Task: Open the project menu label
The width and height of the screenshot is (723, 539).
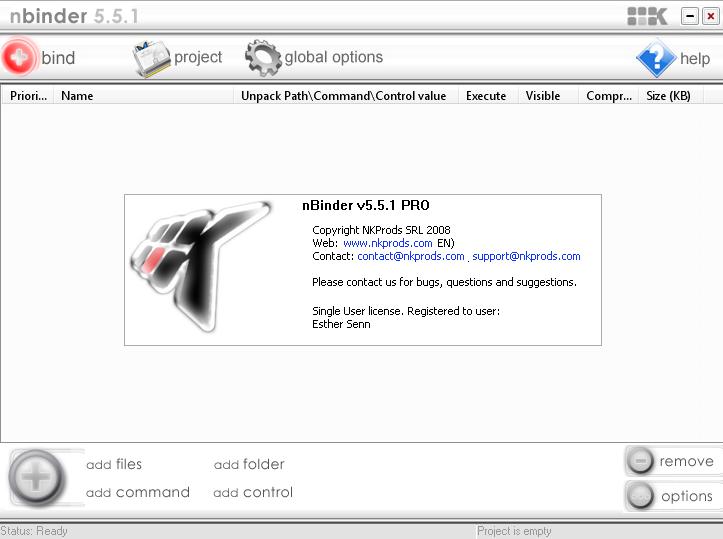Action: pos(198,58)
